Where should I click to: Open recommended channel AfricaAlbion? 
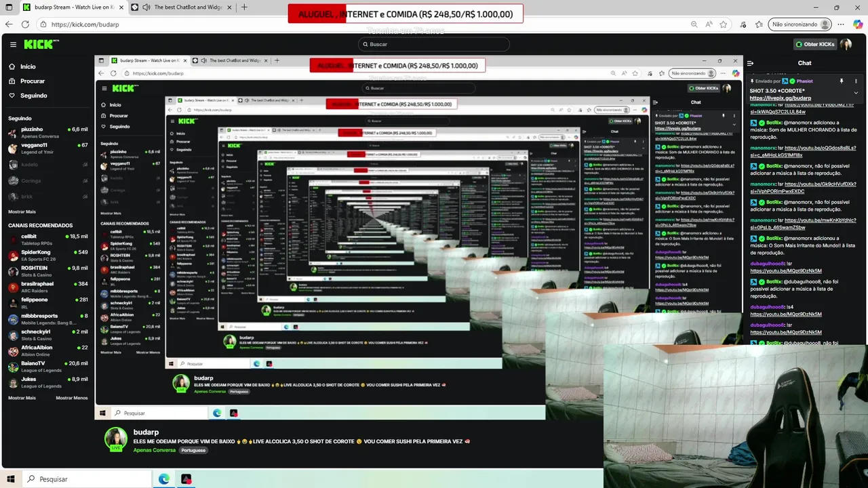pyautogui.click(x=48, y=350)
